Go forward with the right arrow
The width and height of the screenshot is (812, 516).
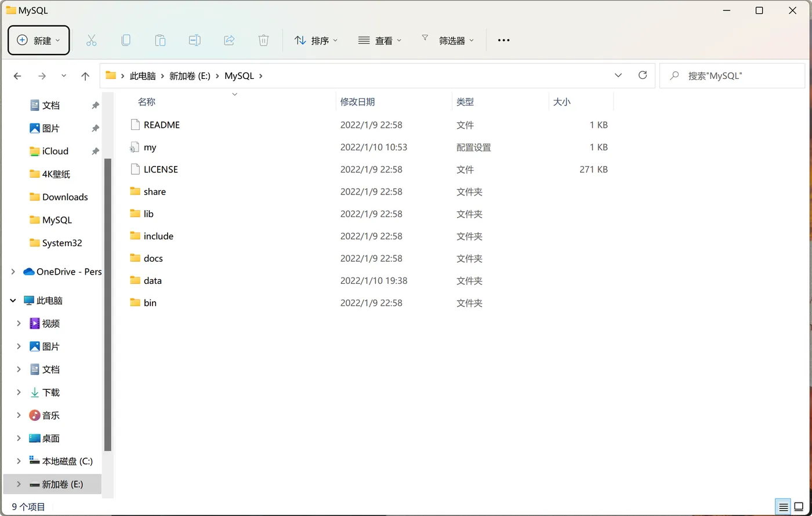42,76
